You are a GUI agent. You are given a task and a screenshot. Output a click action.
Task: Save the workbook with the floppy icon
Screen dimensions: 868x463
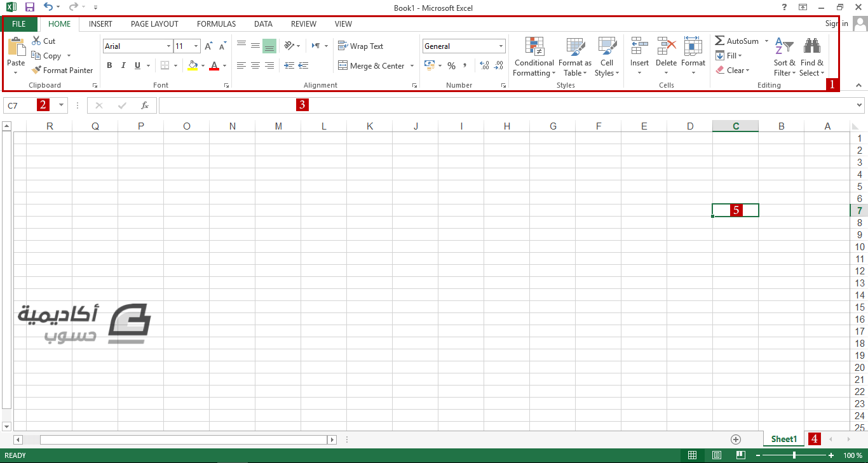(x=29, y=8)
